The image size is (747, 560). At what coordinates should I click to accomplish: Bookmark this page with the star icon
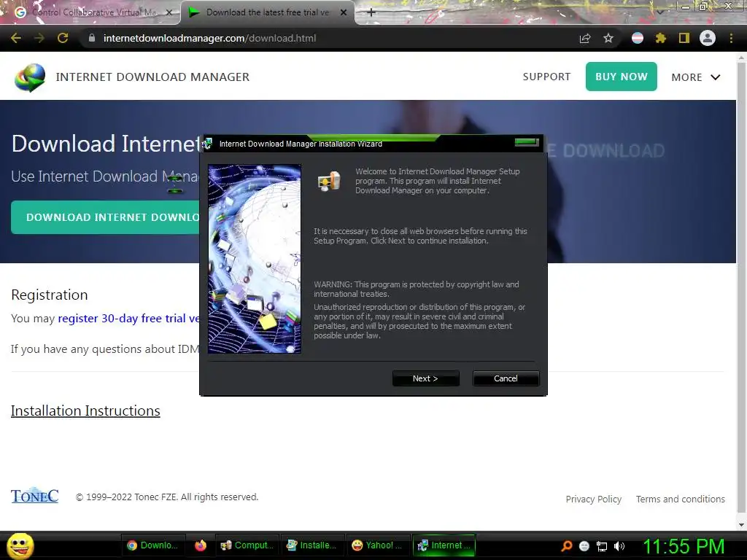[608, 38]
